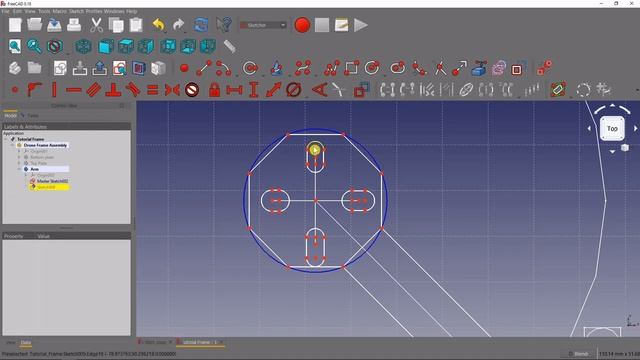This screenshot has width=640, height=360.
Task: Fit all content in view
Action: click(15, 46)
